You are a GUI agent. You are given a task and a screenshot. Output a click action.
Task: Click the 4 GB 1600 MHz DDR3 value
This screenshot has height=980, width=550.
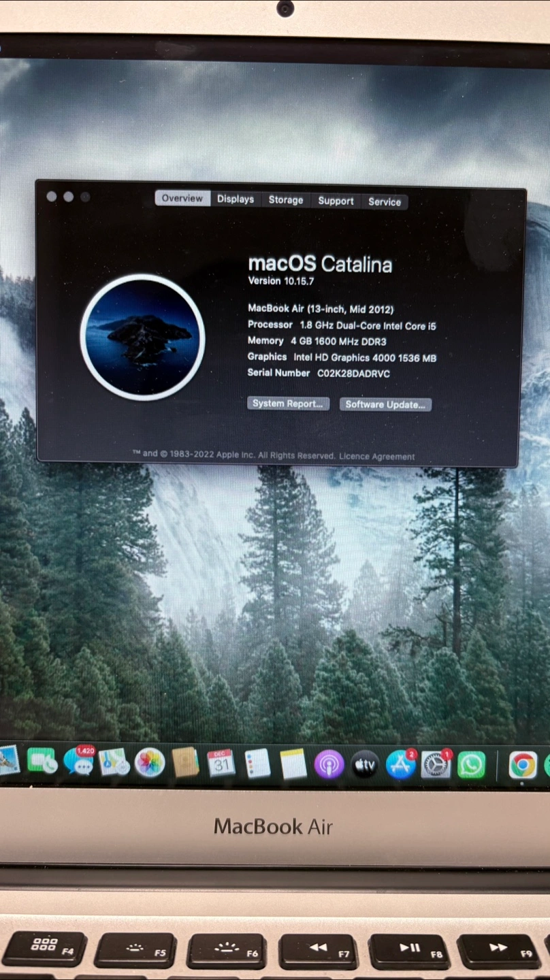click(x=338, y=342)
